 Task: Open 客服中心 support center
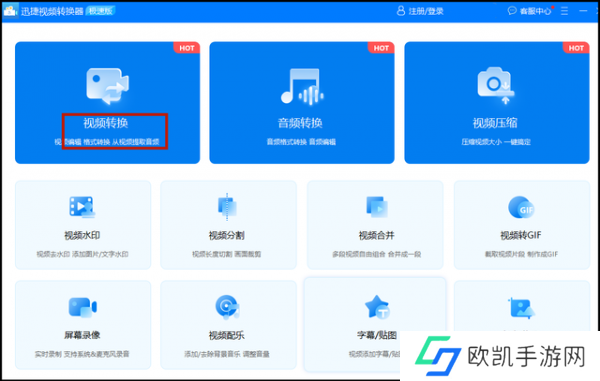click(535, 11)
